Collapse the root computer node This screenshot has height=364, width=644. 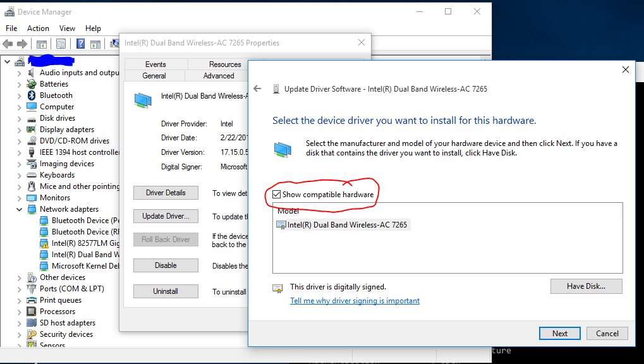click(8, 62)
